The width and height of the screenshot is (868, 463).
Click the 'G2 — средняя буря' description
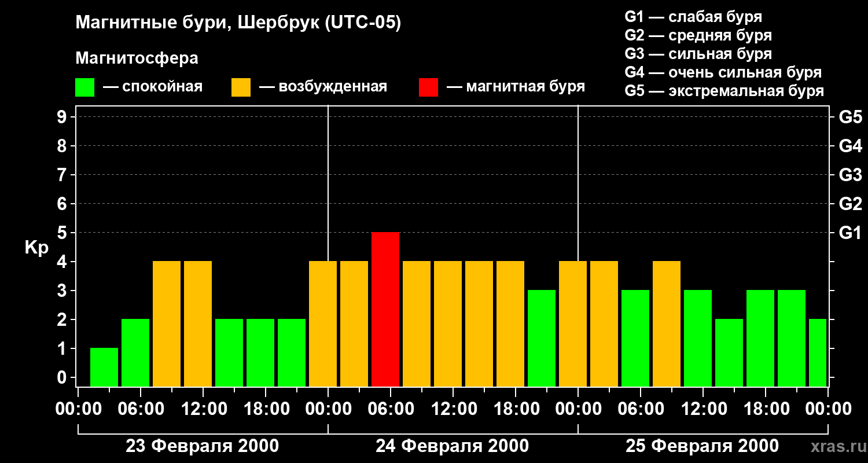coord(698,35)
